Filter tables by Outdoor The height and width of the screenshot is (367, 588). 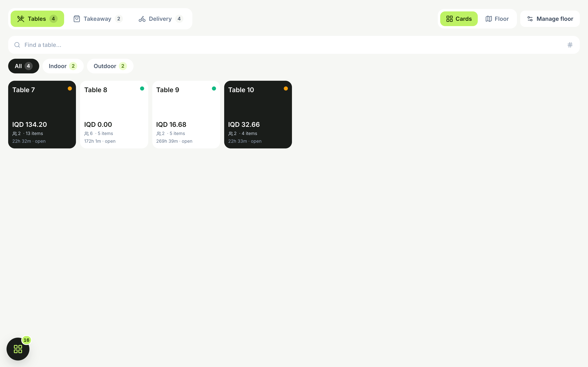(110, 66)
